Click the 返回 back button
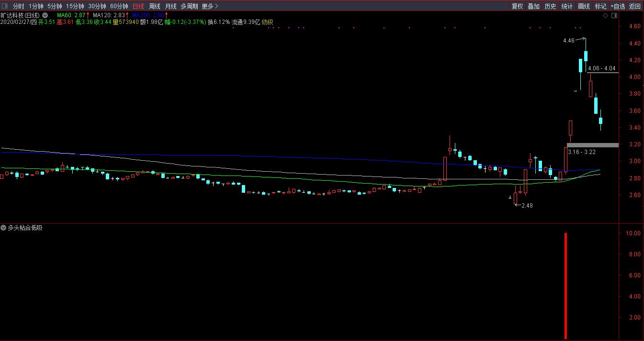The height and width of the screenshot is (341, 644). [635, 6]
